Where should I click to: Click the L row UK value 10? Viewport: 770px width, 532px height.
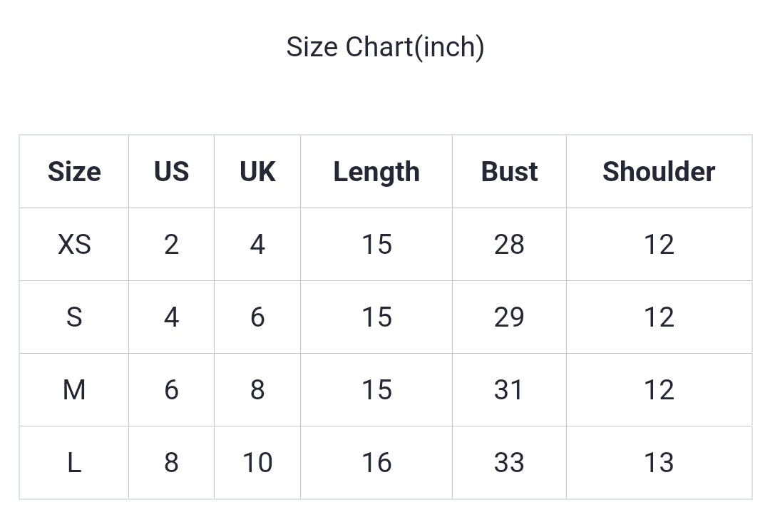[257, 462]
